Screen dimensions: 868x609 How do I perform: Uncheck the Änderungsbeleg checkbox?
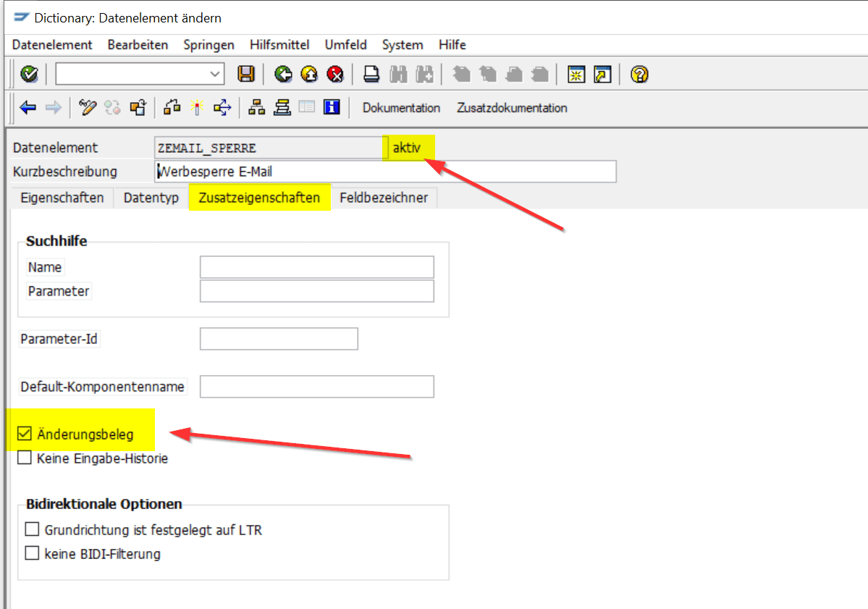tap(25, 434)
